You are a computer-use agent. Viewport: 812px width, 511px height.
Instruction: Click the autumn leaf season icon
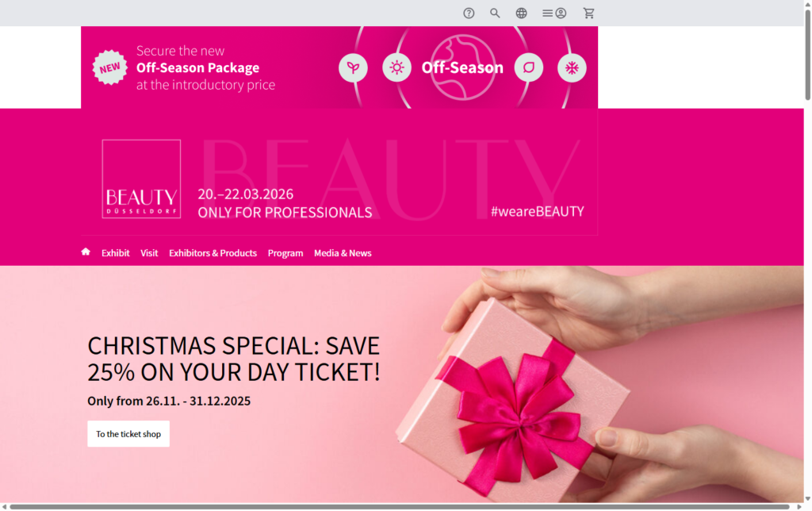(x=529, y=67)
